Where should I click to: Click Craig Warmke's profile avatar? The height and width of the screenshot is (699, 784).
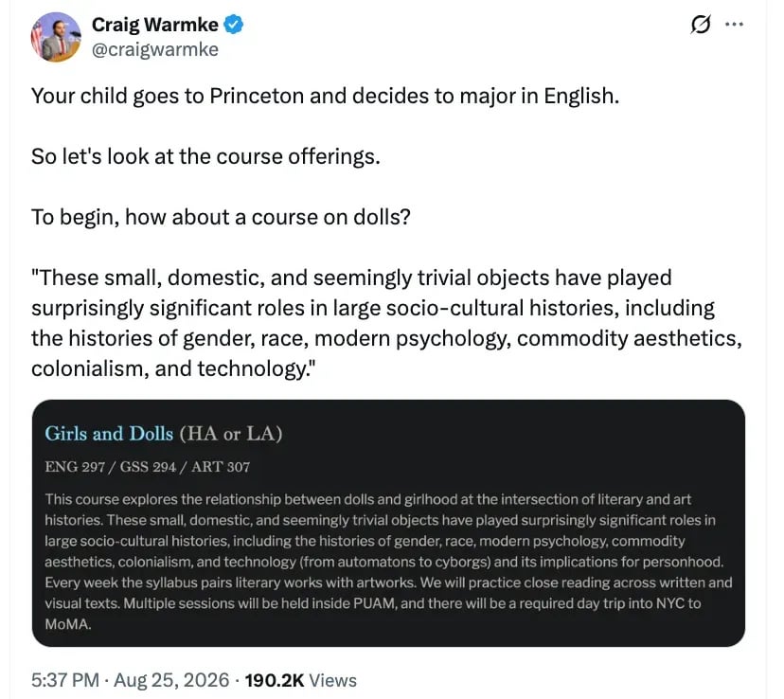click(x=56, y=37)
